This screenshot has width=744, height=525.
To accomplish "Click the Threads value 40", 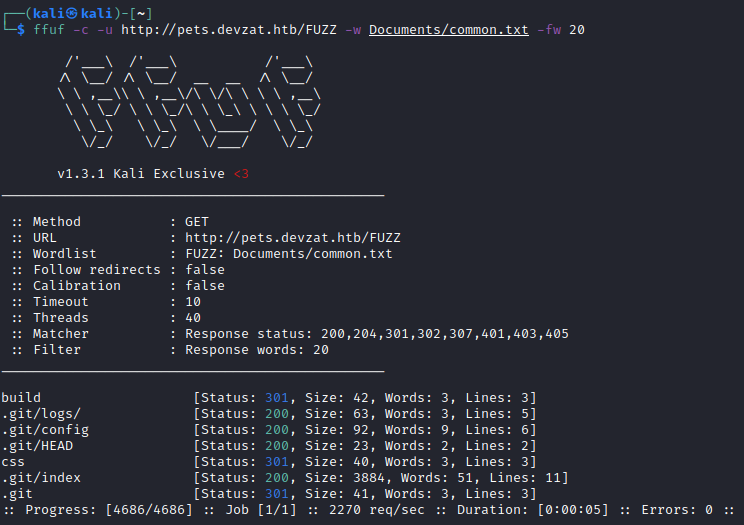I will pos(192,318).
